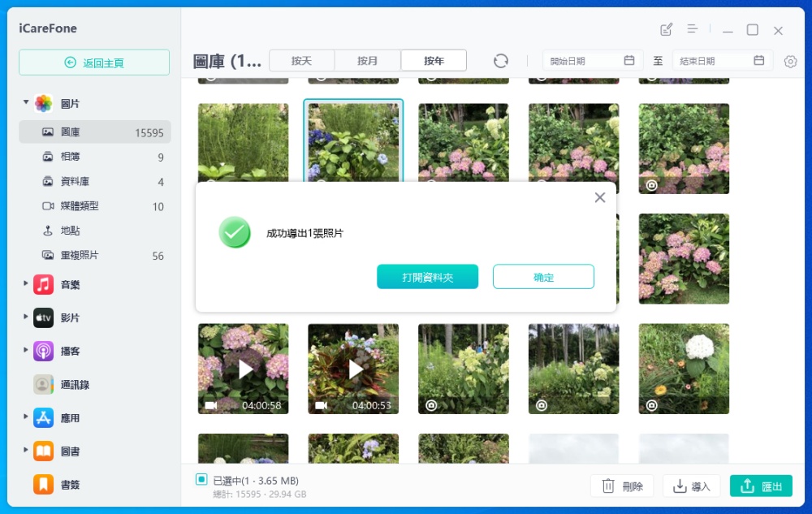
Task: Expand the 影片 category
Action: coord(25,316)
